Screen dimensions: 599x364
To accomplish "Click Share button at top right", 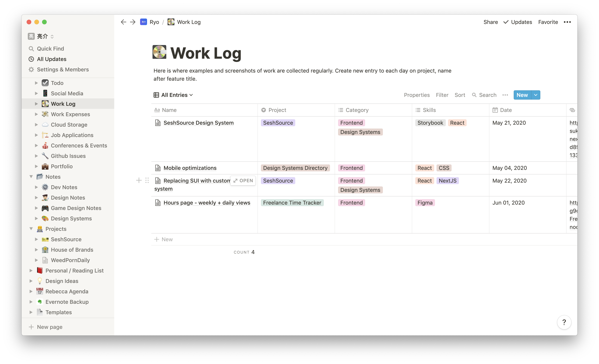I will (x=490, y=22).
